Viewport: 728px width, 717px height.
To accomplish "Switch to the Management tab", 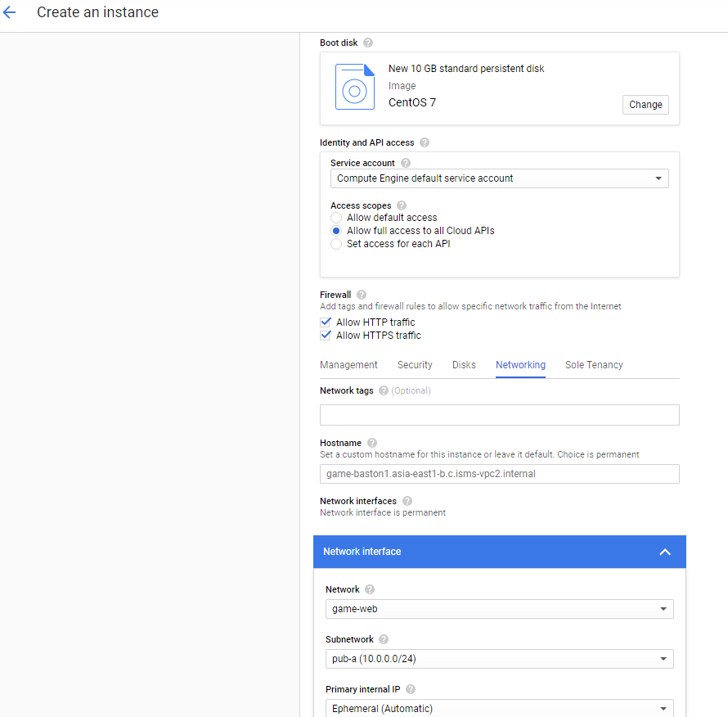I will click(348, 365).
